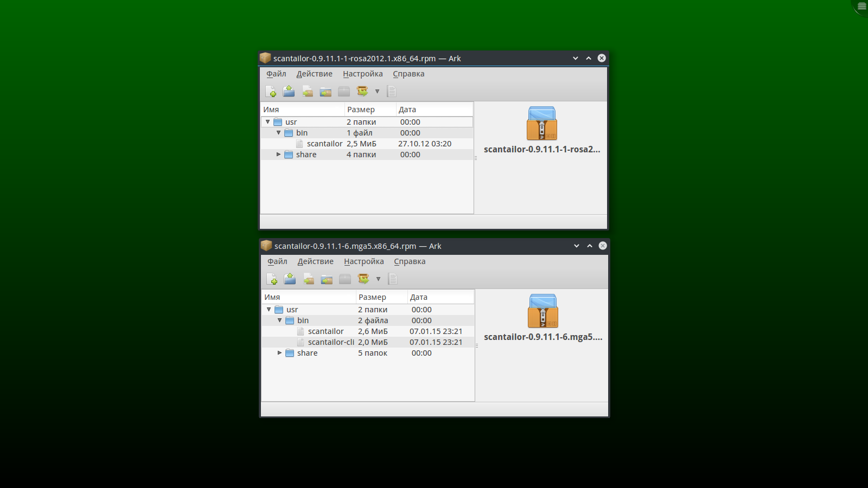The image size is (868, 488).
Task: Click 'scantailor-0.9.11.1-6.mga5....' label in info panel
Action: pos(543,337)
